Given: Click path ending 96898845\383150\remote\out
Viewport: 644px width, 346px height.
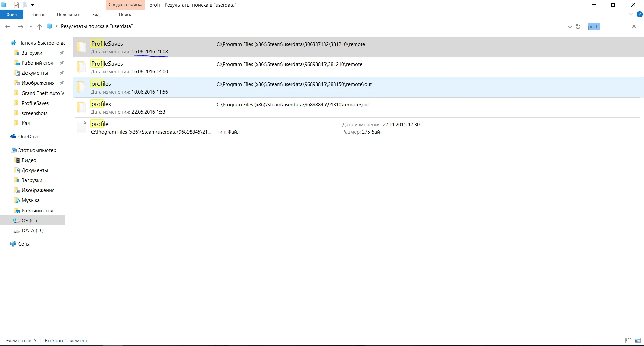Looking at the screenshot, I should pos(294,84).
